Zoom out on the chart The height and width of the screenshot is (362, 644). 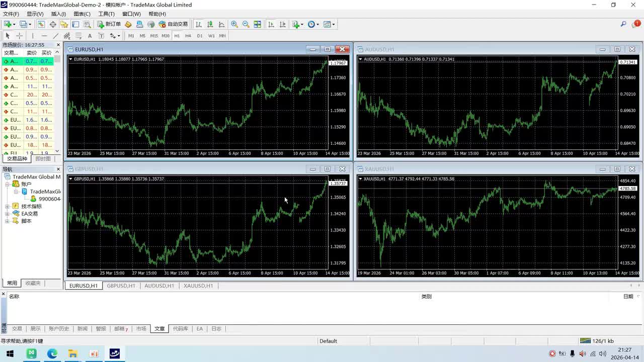tap(246, 24)
